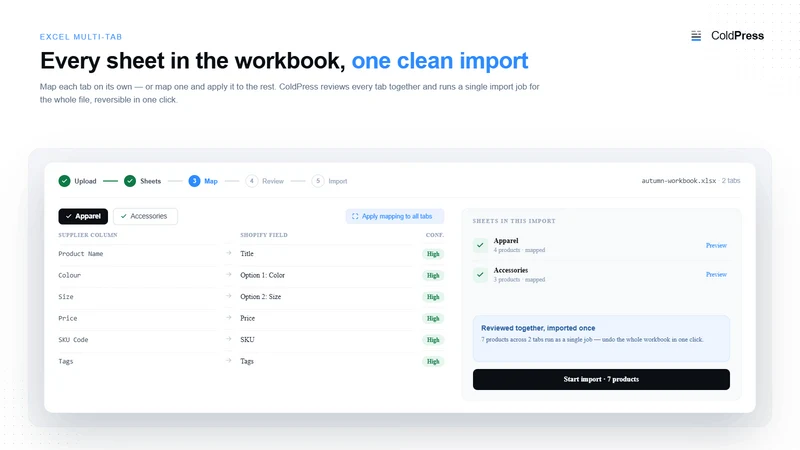Select the step 5 Import circle

[x=318, y=181]
